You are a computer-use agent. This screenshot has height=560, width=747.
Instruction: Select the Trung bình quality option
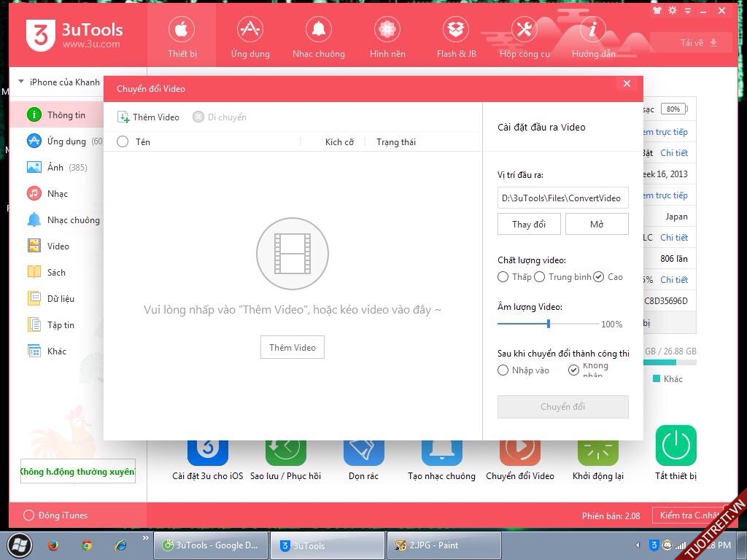pos(540,277)
